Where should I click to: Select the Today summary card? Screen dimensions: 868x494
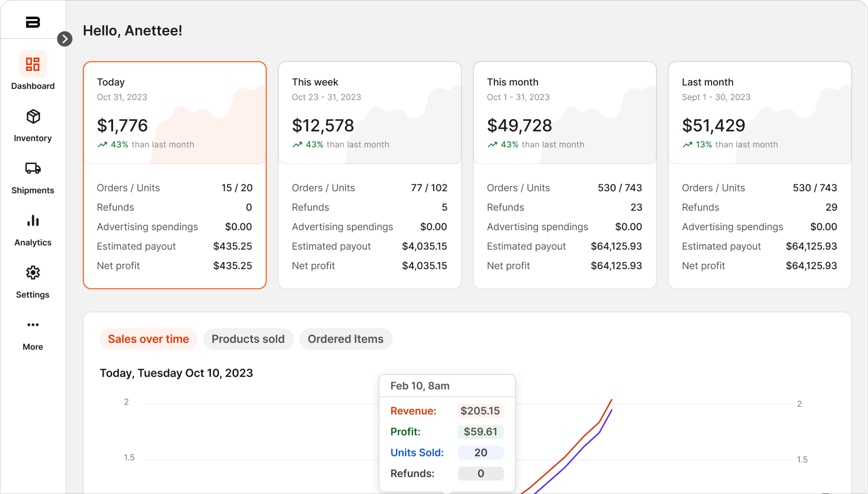pyautogui.click(x=175, y=175)
